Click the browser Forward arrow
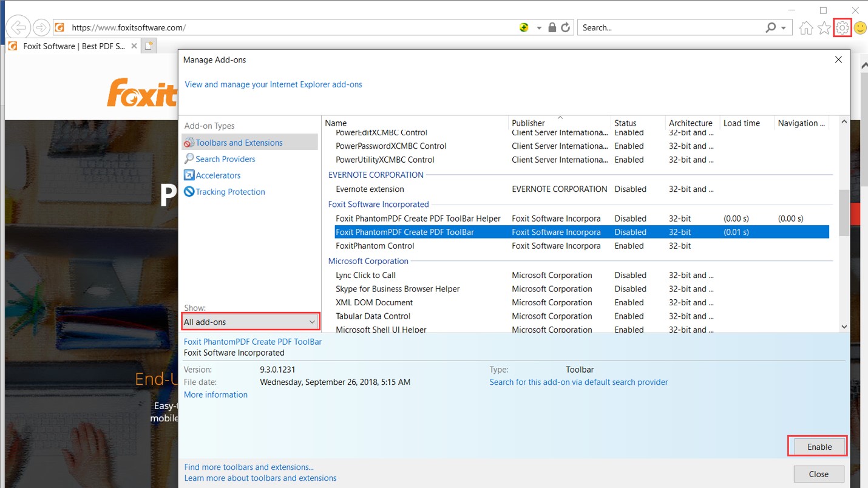The width and height of the screenshot is (868, 488). (x=41, y=27)
